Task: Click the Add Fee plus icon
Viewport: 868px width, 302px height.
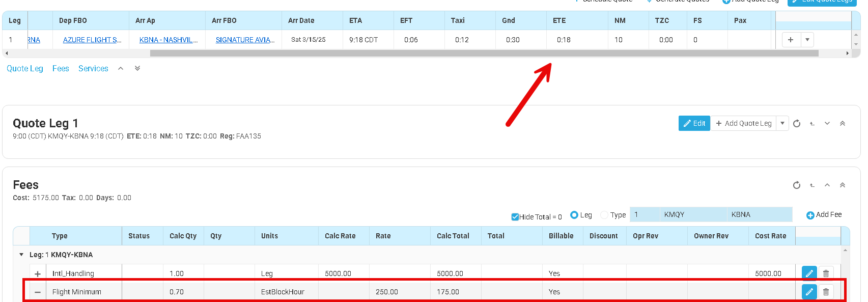Action: 810,215
